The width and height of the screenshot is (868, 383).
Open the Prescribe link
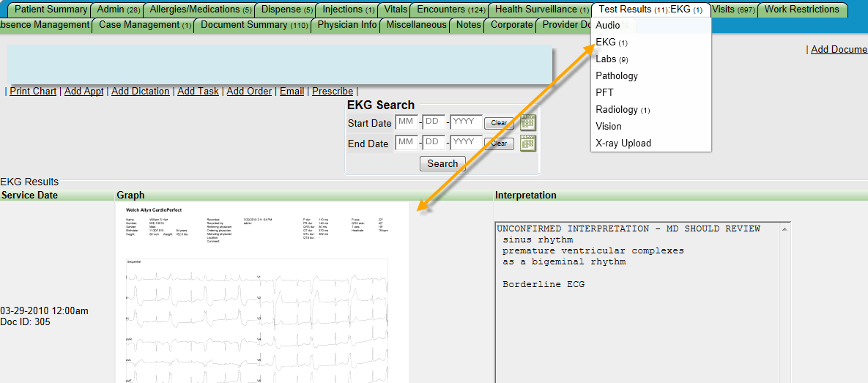pos(333,92)
